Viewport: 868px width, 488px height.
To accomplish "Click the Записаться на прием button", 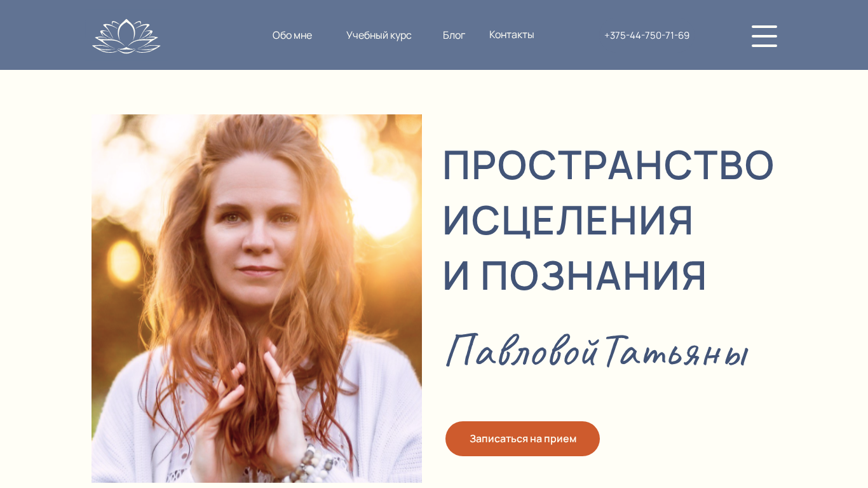I will click(522, 438).
